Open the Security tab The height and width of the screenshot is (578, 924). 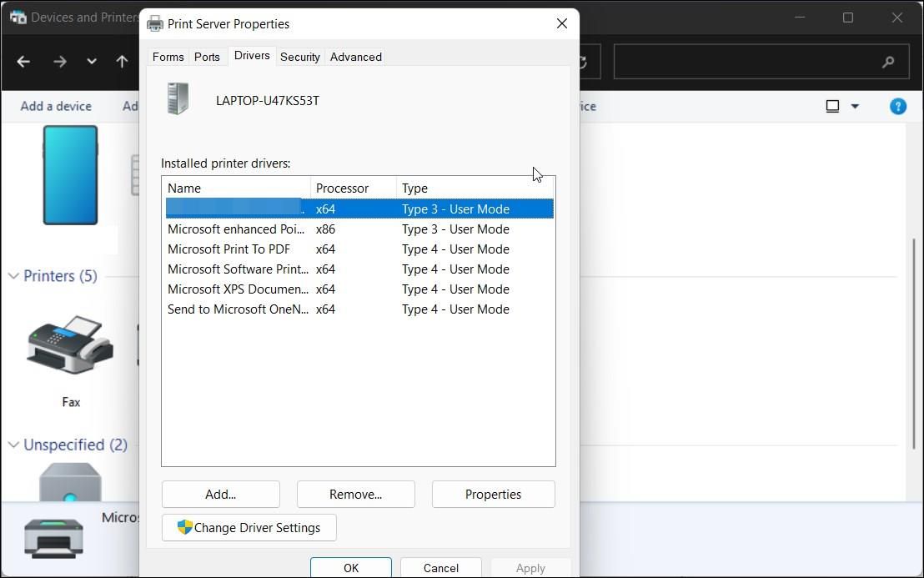point(299,56)
